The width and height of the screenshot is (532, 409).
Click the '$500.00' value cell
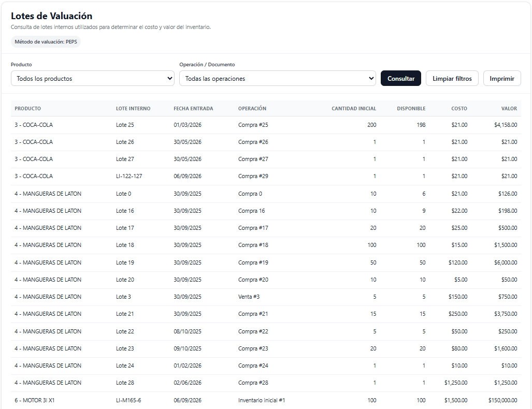(x=508, y=228)
